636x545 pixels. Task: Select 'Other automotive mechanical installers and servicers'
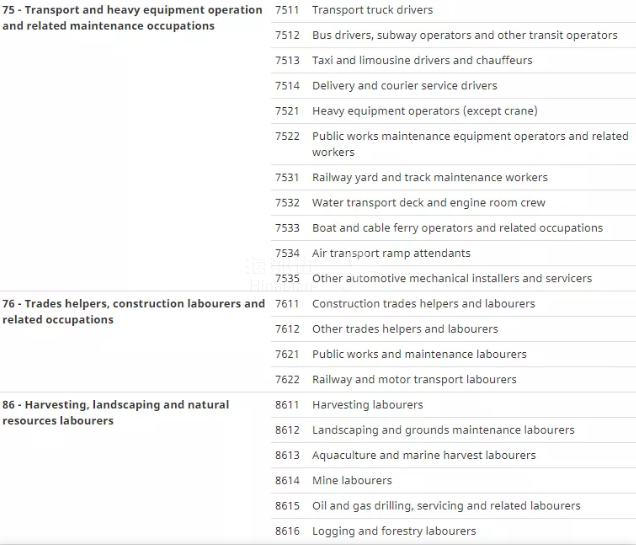click(452, 279)
